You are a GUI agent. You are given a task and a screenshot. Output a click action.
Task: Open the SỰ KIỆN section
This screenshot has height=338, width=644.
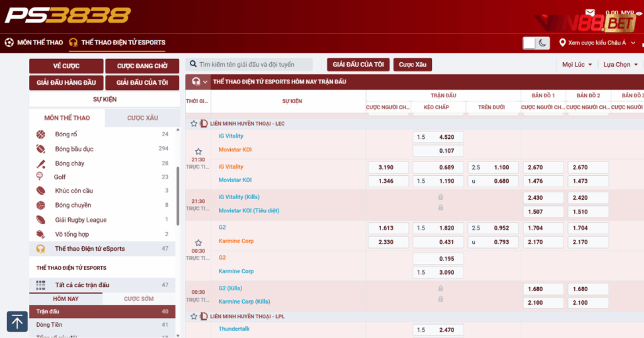coord(104,99)
